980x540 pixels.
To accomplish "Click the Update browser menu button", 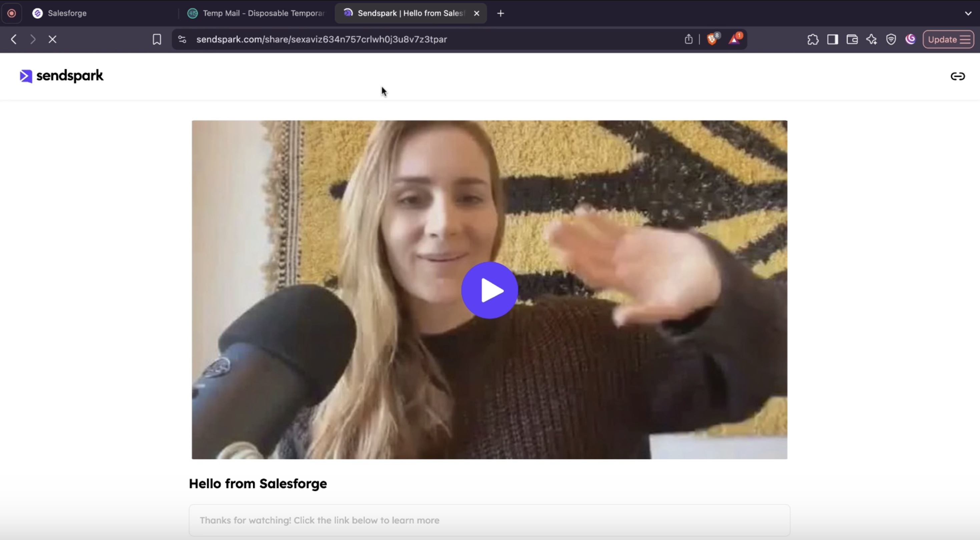I will (x=948, y=39).
